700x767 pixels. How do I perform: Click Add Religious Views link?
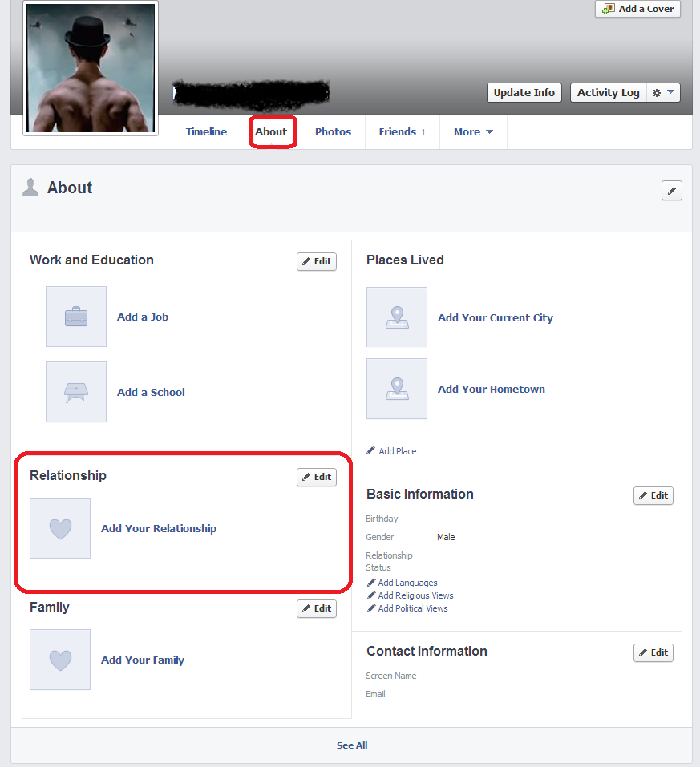tap(411, 595)
